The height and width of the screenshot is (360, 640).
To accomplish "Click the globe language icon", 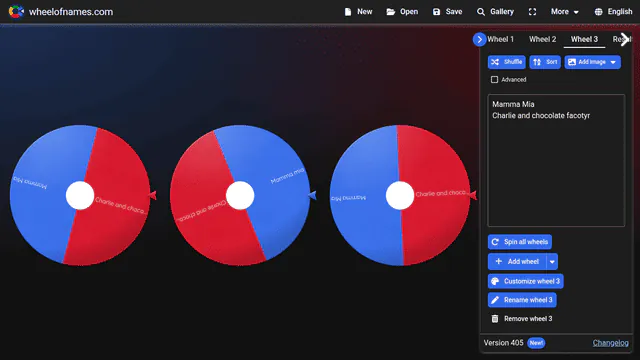I will pyautogui.click(x=598, y=12).
